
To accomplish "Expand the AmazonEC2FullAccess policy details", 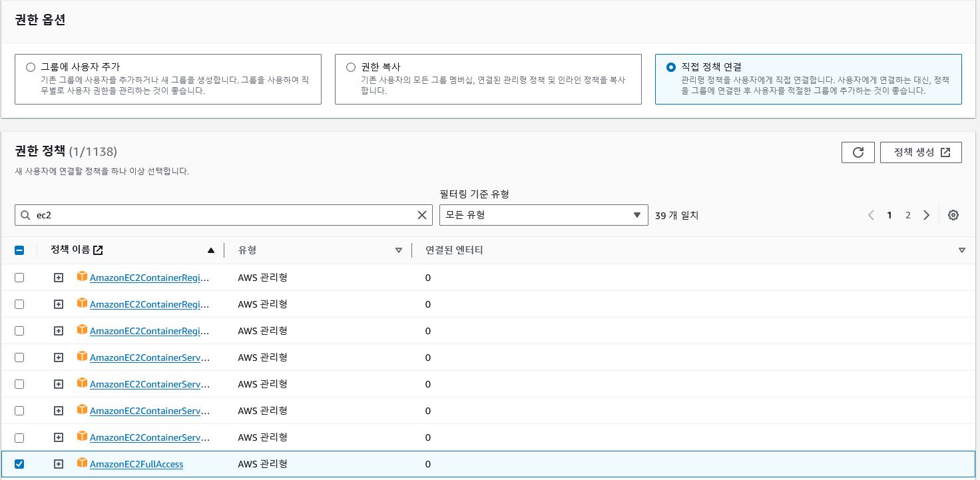I will 59,464.
